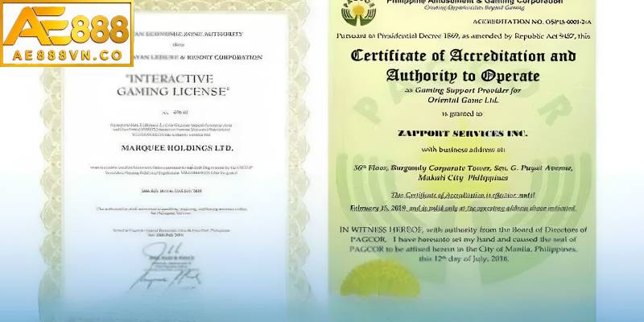644x322 pixels.
Task: Click "is granted to" line
Action: pyautogui.click(x=463, y=114)
